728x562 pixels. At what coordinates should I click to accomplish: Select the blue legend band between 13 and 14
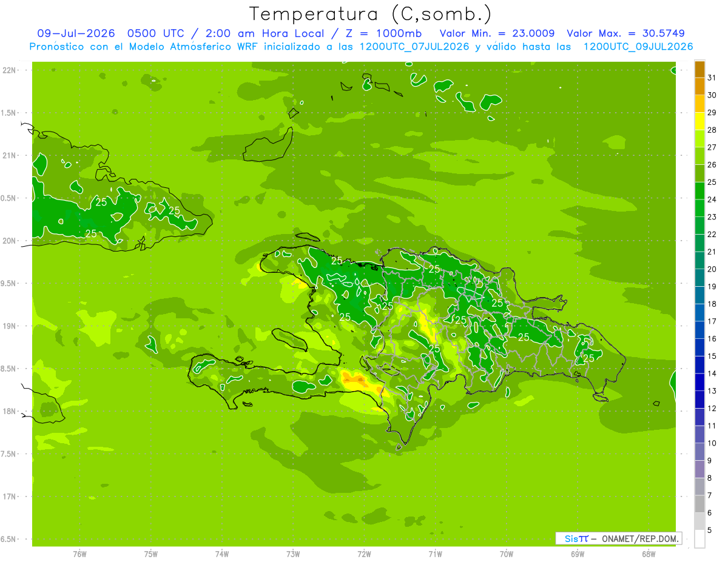click(x=699, y=383)
